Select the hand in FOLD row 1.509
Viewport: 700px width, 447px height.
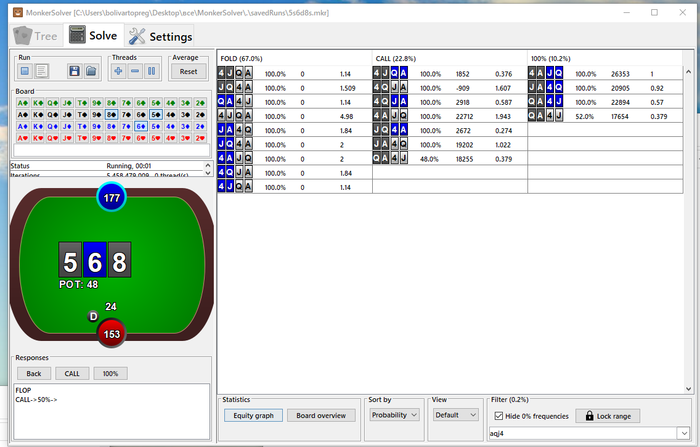tap(235, 88)
